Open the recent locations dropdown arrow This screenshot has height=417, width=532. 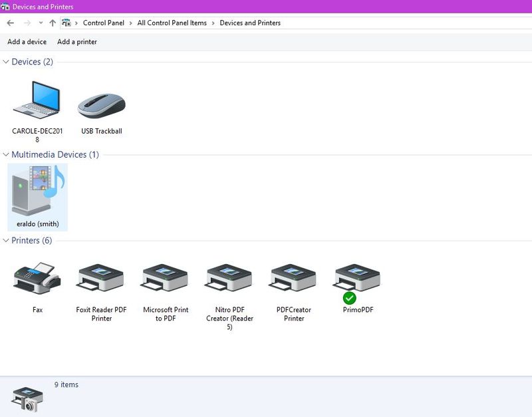click(x=41, y=23)
